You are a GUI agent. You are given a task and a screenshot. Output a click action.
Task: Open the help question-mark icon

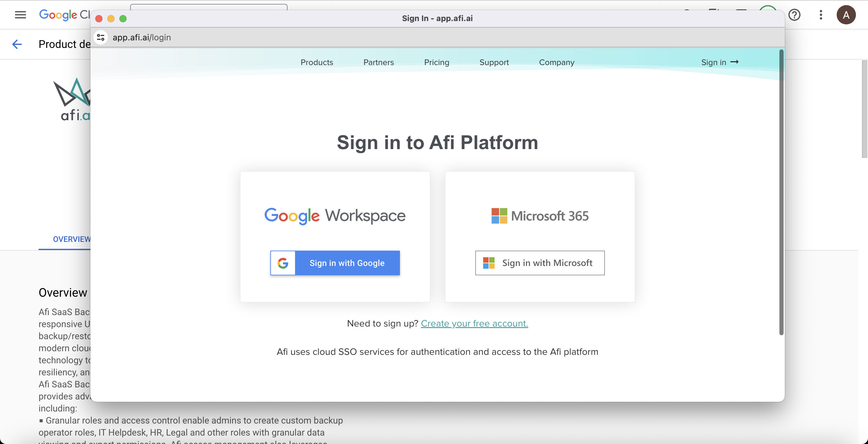tap(794, 15)
